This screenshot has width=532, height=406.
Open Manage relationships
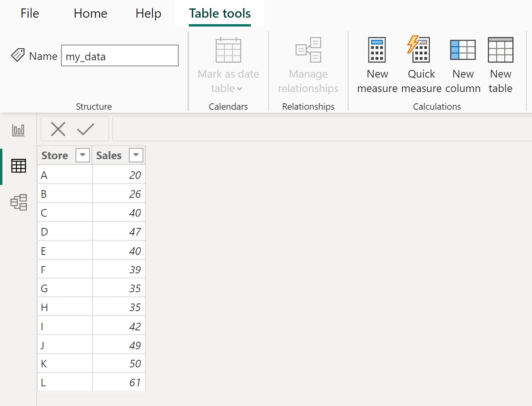308,64
